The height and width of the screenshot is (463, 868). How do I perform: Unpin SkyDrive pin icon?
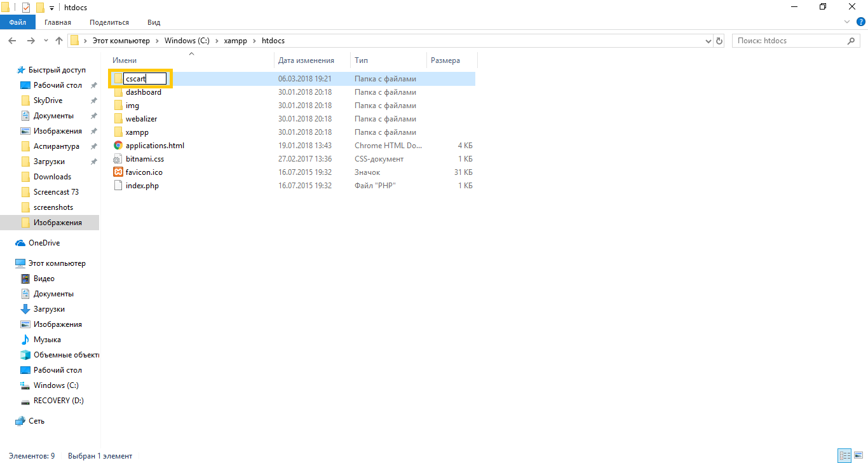pyautogui.click(x=93, y=100)
